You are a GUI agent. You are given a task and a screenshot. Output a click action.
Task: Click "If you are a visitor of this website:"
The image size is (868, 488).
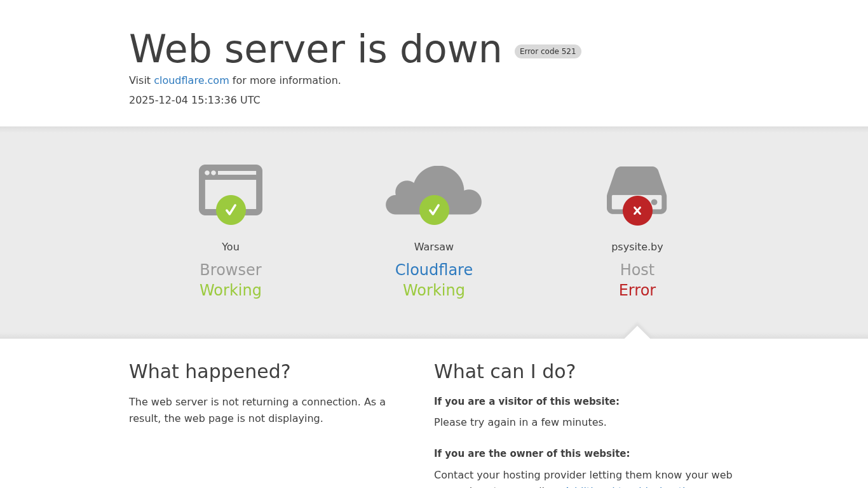click(527, 402)
